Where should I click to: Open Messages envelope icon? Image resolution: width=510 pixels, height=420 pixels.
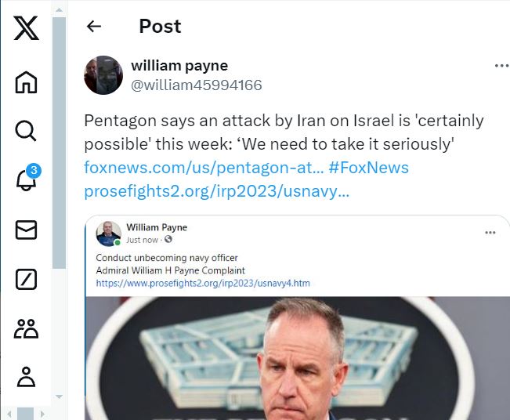pyautogui.click(x=26, y=230)
